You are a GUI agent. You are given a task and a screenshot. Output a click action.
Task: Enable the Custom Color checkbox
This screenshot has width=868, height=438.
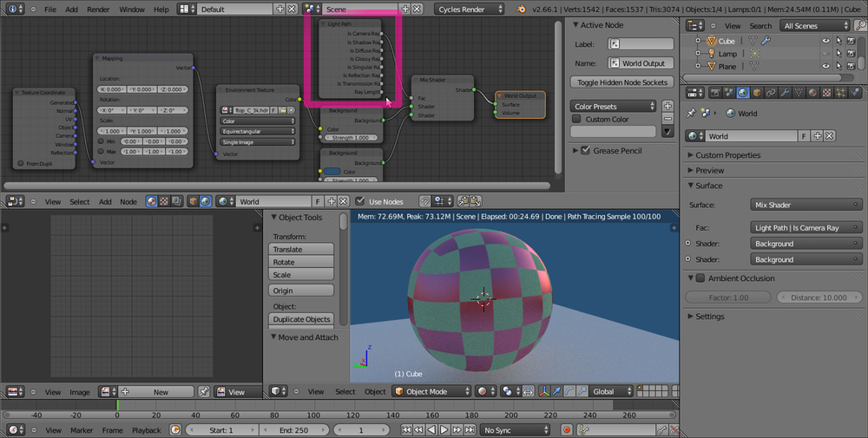click(x=577, y=119)
